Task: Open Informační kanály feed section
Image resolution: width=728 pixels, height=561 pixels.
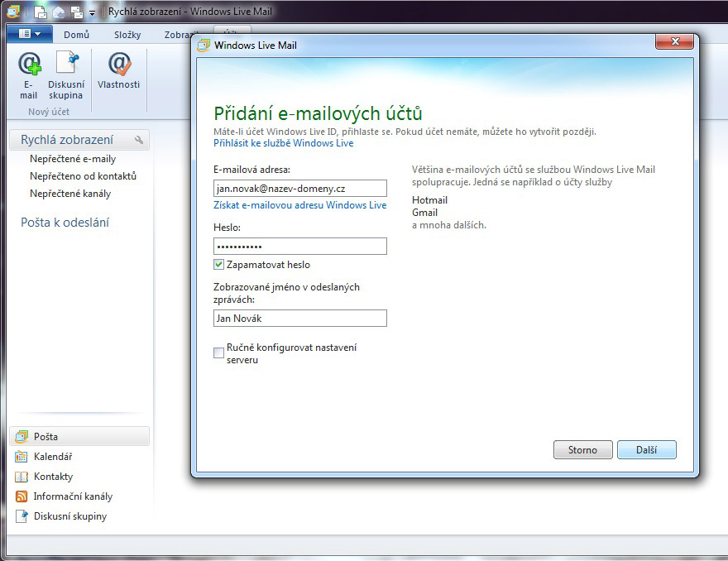Action: coord(72,496)
